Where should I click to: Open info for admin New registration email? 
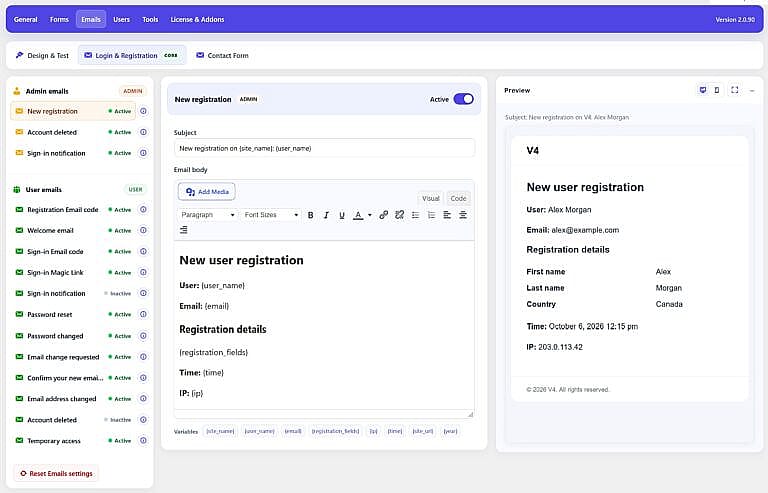[143, 111]
